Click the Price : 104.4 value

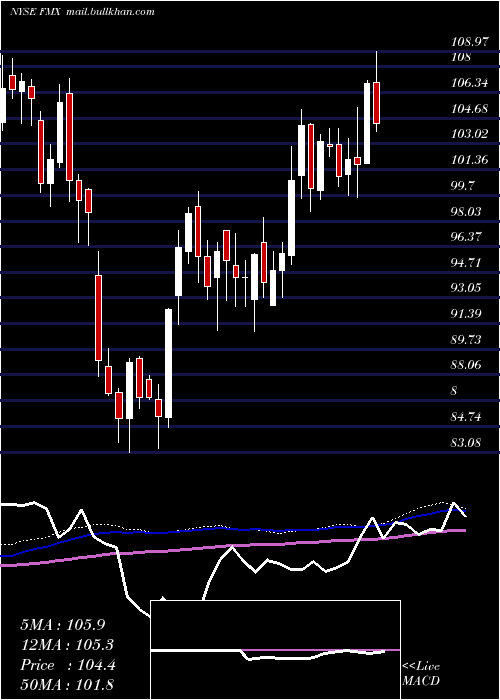(x=68, y=665)
